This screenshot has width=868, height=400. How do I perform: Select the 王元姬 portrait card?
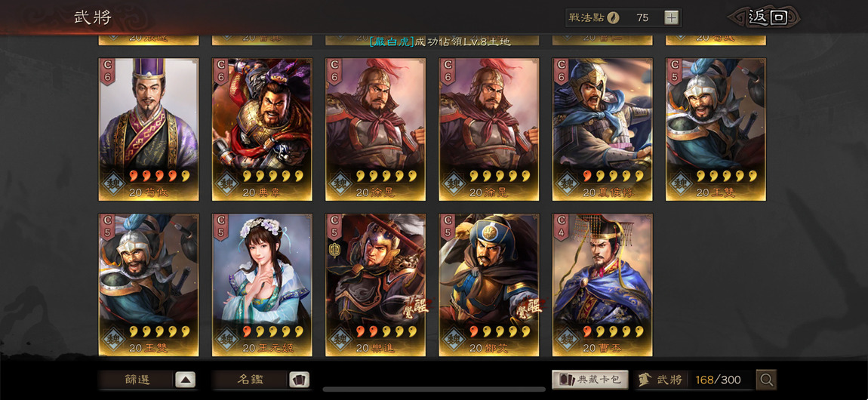click(262, 285)
